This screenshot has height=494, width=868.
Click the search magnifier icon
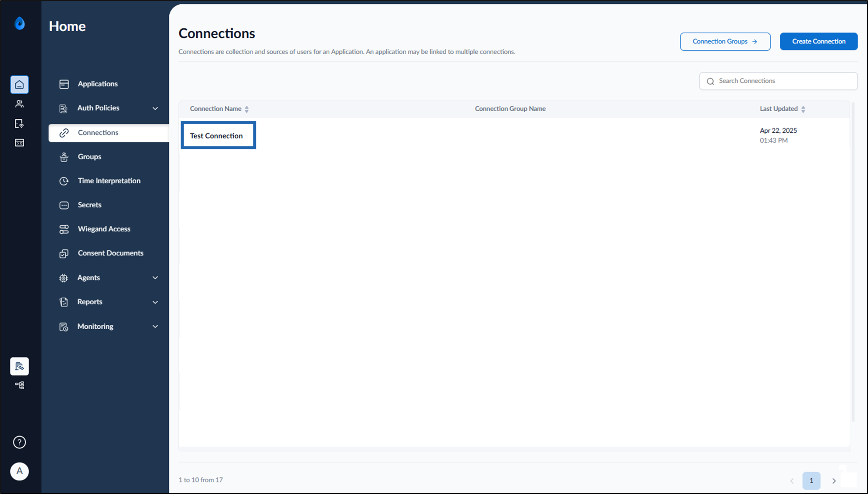click(711, 81)
